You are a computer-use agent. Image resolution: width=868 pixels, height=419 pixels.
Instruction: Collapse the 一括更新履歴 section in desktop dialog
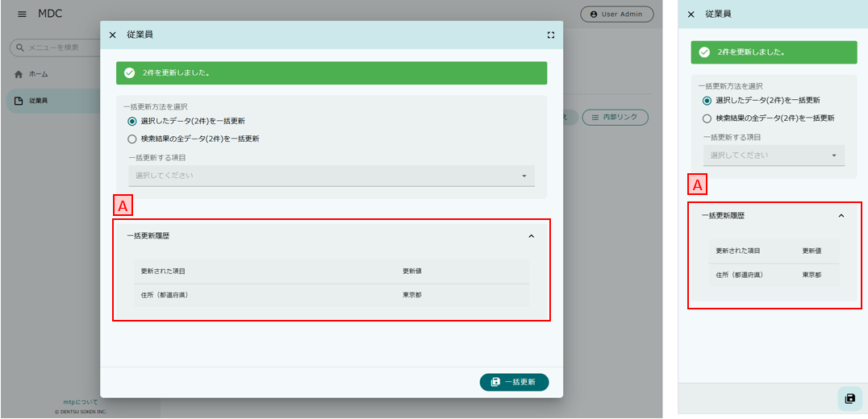click(532, 236)
